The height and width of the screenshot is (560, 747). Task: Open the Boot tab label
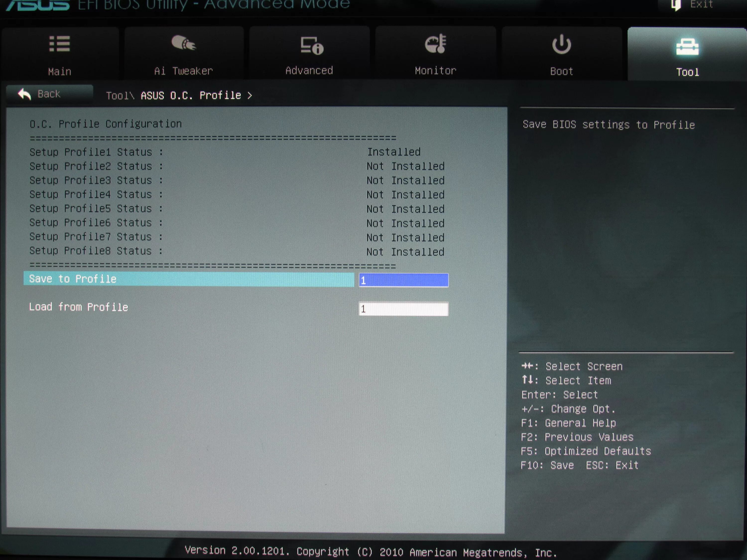coord(561,71)
